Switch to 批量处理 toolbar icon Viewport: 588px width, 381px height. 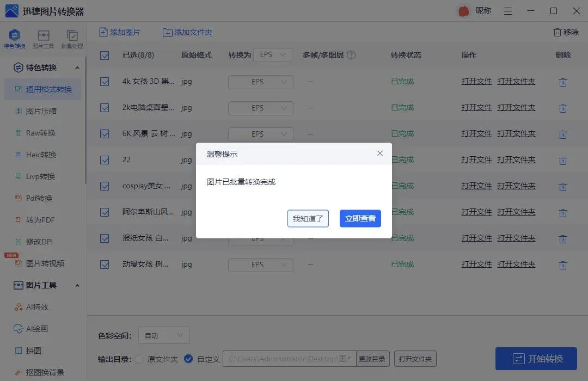tap(72, 36)
